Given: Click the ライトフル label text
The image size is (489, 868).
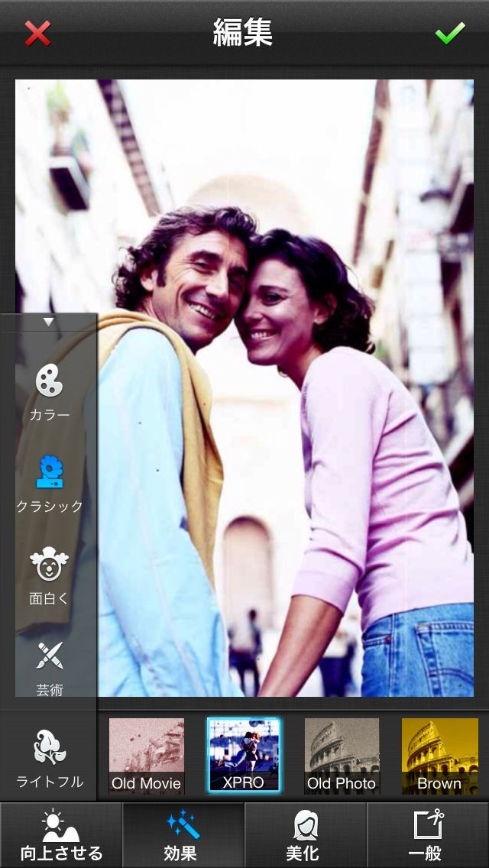Looking at the screenshot, I should click(49, 782).
